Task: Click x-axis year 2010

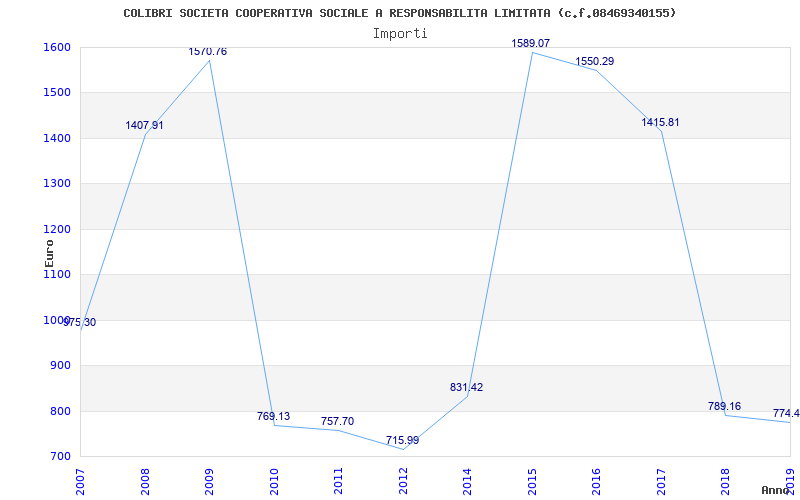Action: pyautogui.click(x=273, y=481)
